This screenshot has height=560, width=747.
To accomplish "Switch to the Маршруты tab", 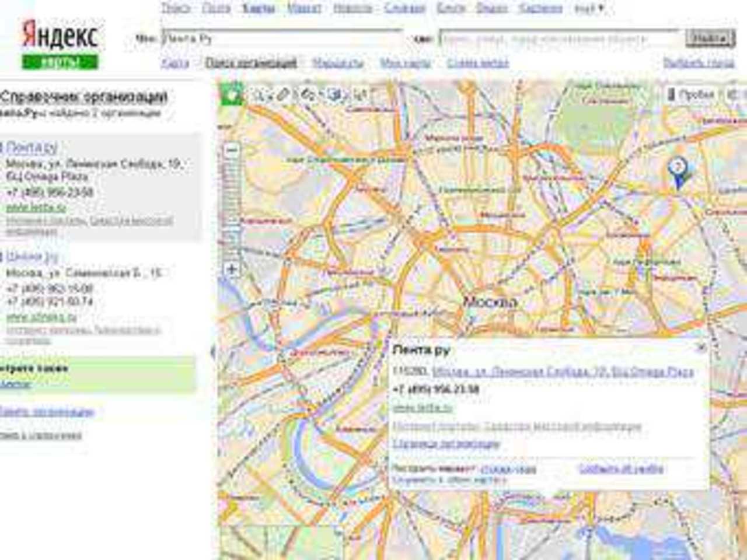I will 338,62.
